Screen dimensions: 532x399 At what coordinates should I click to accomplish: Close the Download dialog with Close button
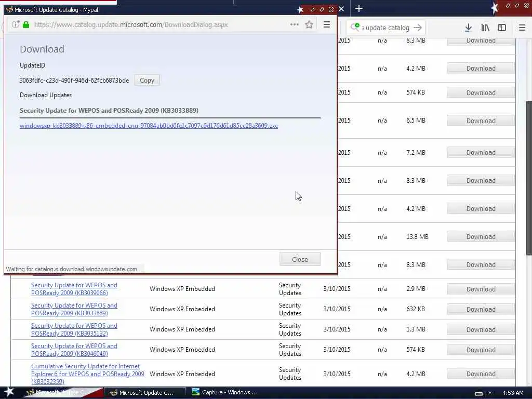300,259
